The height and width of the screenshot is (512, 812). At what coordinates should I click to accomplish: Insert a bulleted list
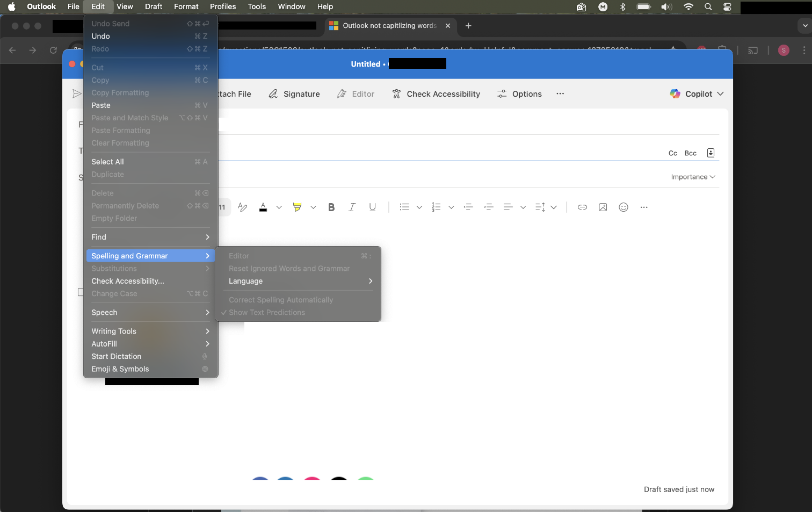[x=404, y=207]
